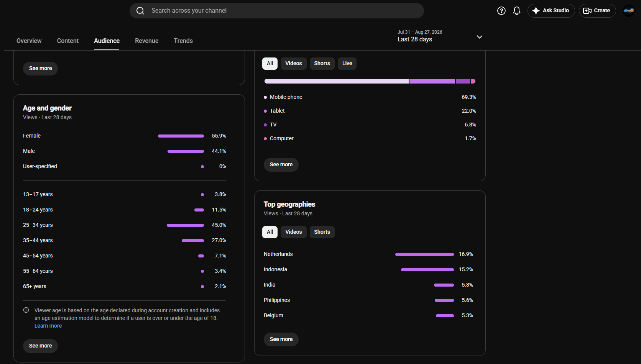Focus the Search across your channel field
This screenshot has height=364, width=641.
click(x=277, y=11)
